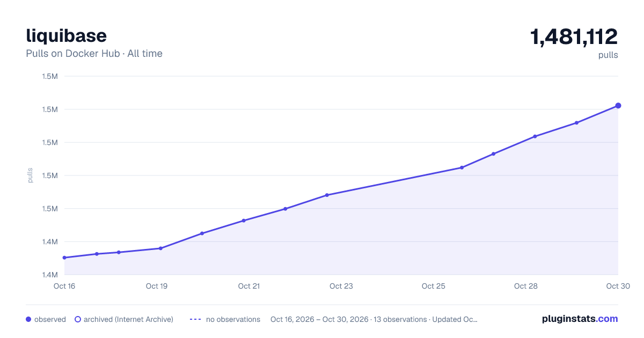The width and height of the screenshot is (644, 338).
Task: Click the 'no observations' legend label
Action: pos(233,319)
